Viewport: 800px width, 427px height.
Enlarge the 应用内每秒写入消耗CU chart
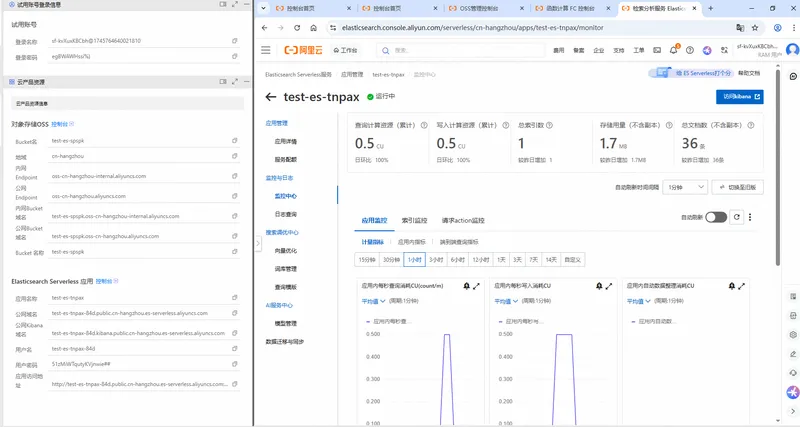pos(609,286)
